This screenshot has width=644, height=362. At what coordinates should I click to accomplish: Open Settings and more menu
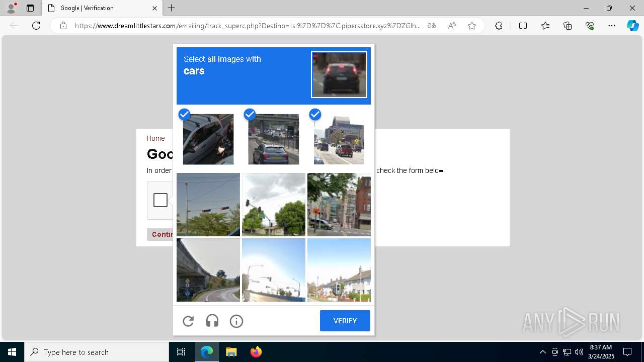click(x=612, y=26)
